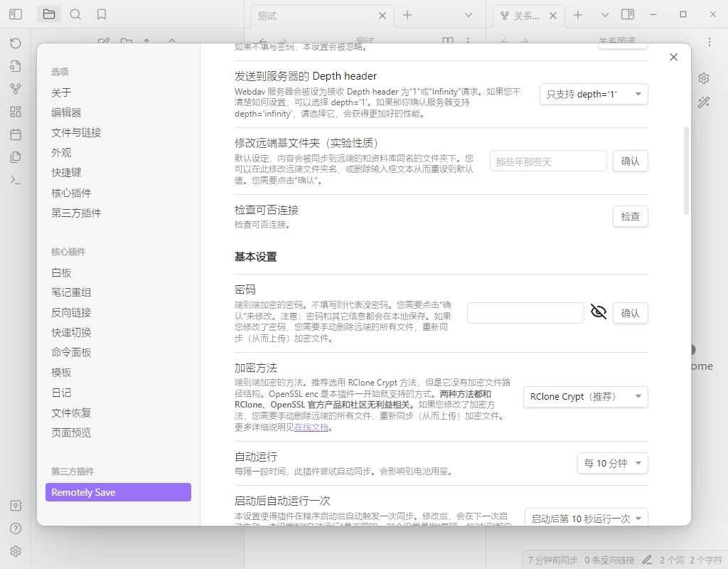Expand tab list chevron in right pane
This screenshot has width=728, height=569.
point(604,15)
